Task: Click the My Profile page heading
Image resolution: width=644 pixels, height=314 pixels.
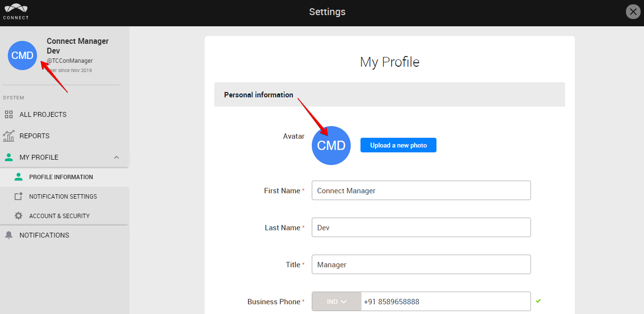Action: 390,62
